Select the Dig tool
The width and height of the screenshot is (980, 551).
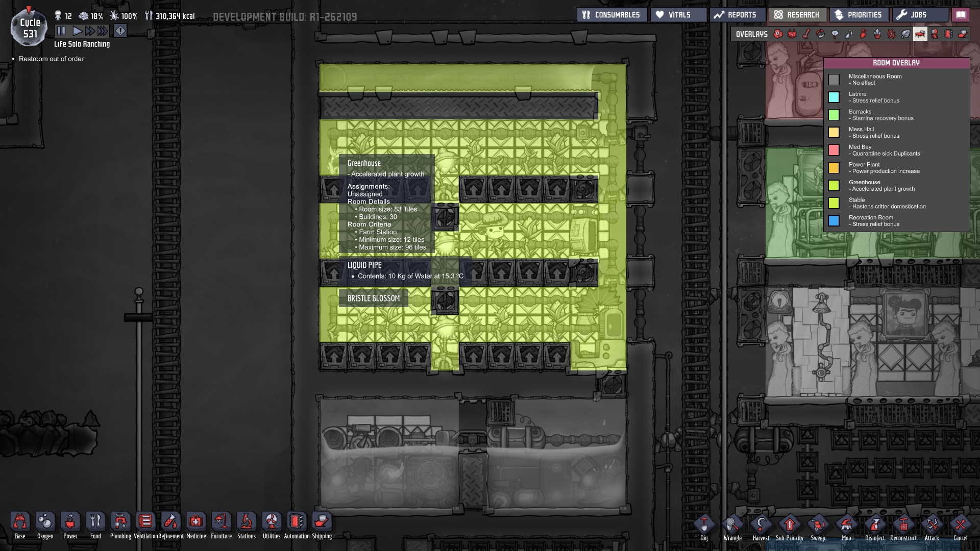pyautogui.click(x=704, y=525)
